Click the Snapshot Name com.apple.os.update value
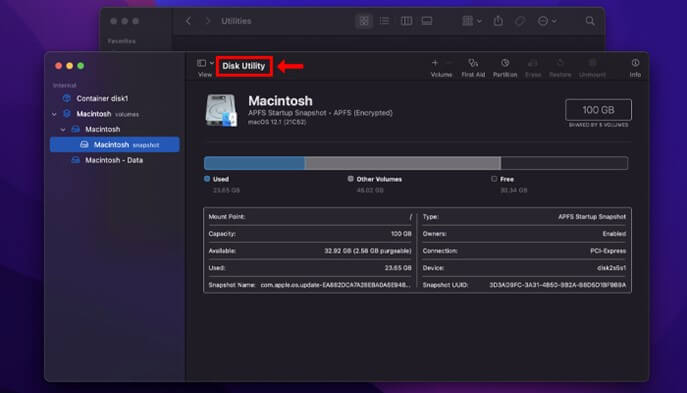The width and height of the screenshot is (687, 393). [336, 285]
